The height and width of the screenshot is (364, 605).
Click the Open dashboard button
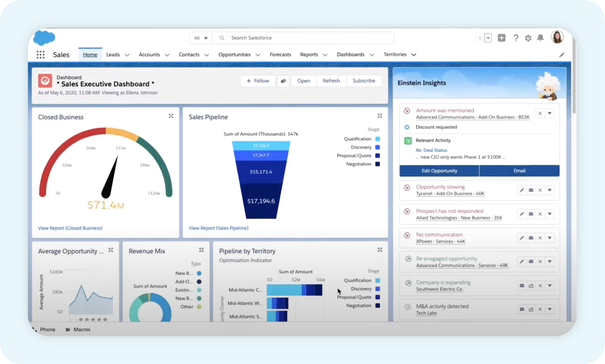click(304, 81)
